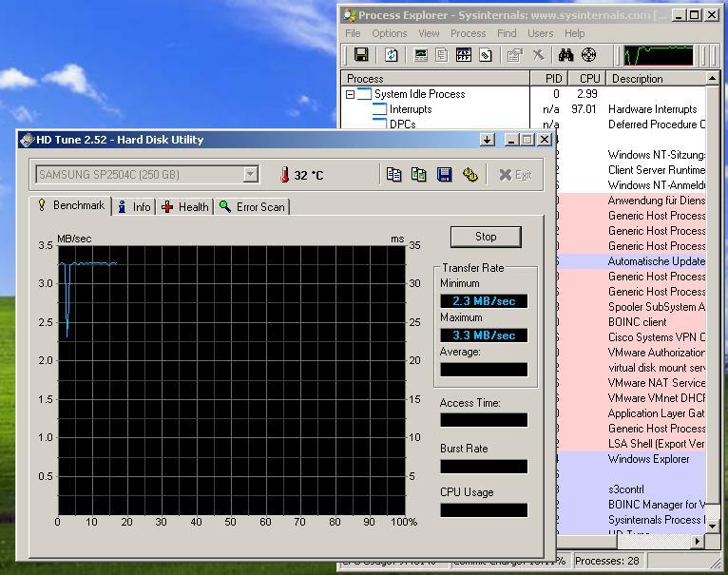Image resolution: width=728 pixels, height=575 pixels.
Task: Click the benchmark transfer rate graph
Action: click(x=232, y=381)
